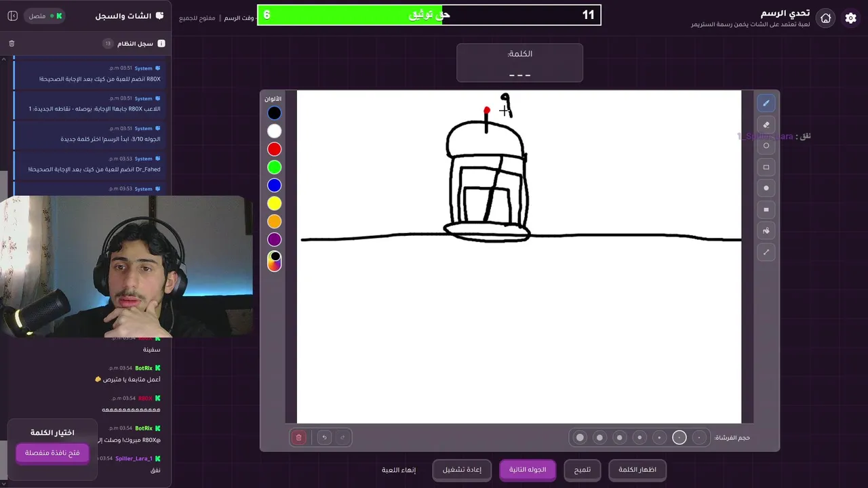Choose the yellow color swatch
The image size is (868, 488).
(274, 203)
